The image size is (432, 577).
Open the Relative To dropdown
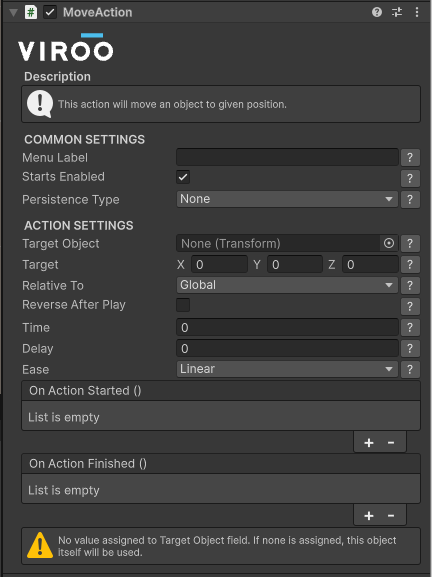click(287, 285)
